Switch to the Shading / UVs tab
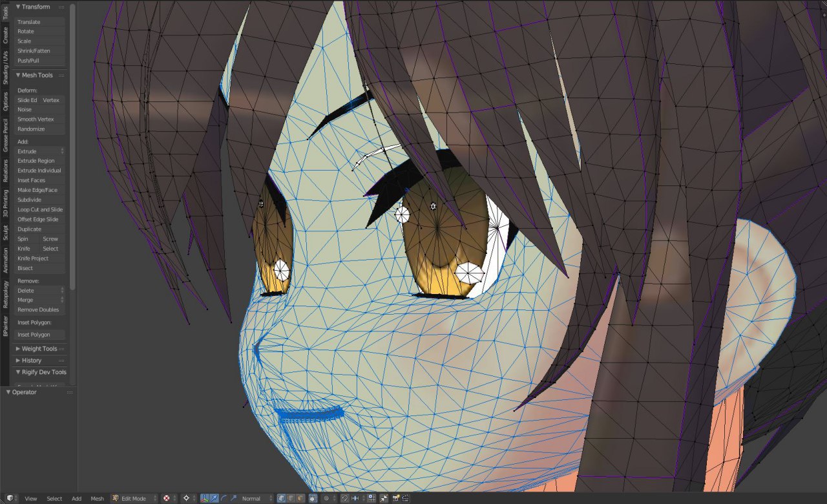The height and width of the screenshot is (504, 827). 5,67
